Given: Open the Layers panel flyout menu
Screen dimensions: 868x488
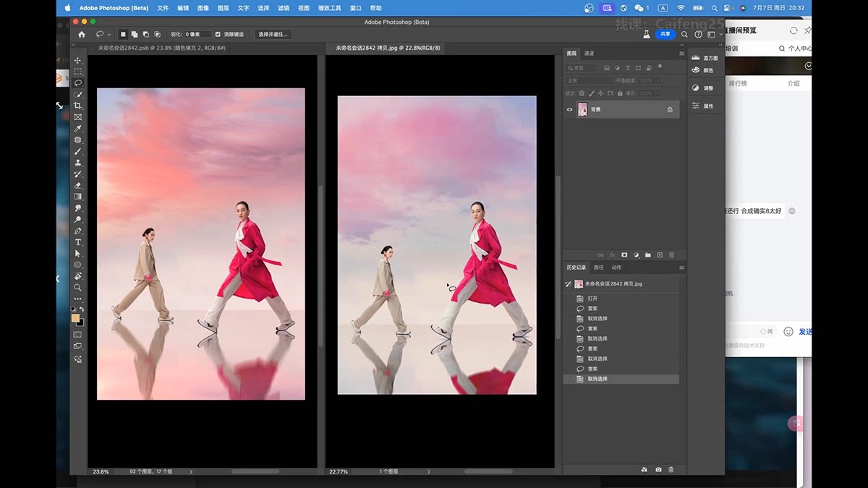Looking at the screenshot, I should point(681,53).
